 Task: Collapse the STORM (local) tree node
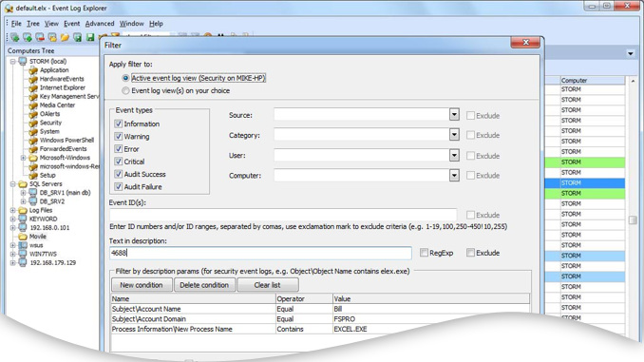[13, 62]
